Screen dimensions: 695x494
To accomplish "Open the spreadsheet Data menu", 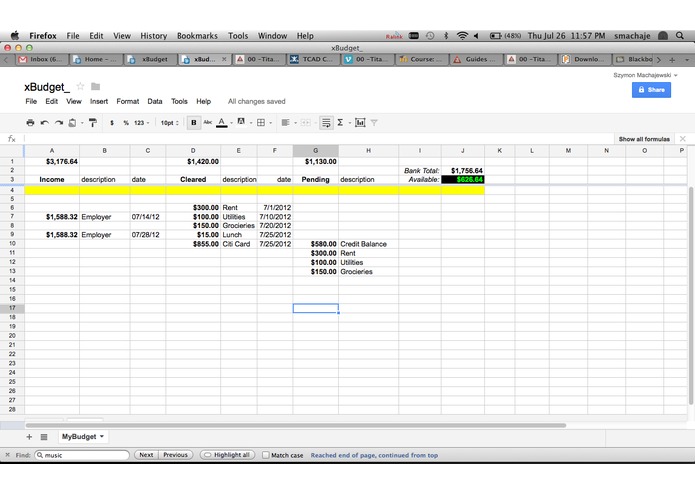I will (x=155, y=101).
